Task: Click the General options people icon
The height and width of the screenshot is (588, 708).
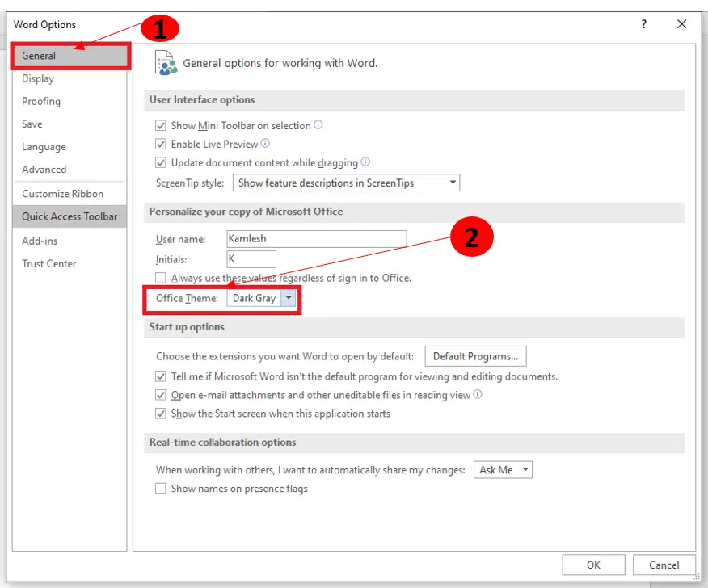Action: pos(165,63)
